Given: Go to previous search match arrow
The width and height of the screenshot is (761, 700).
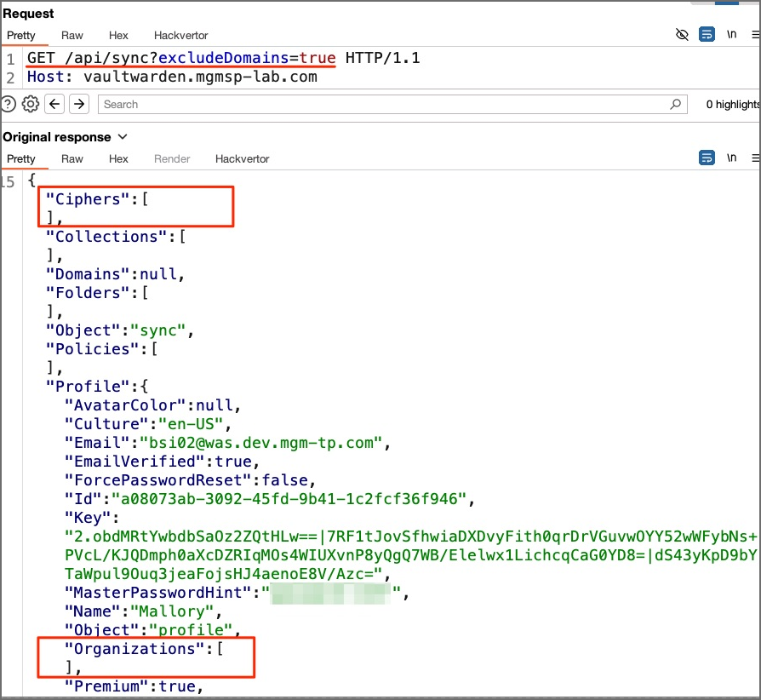Looking at the screenshot, I should pyautogui.click(x=54, y=104).
